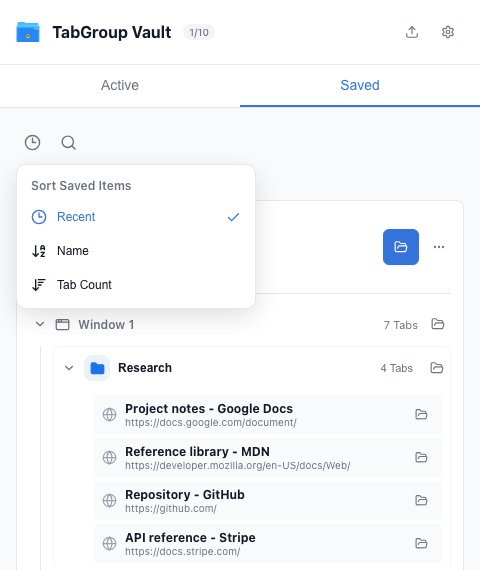Open the export/upload icon in header
Image resolution: width=480 pixels, height=570 pixels.
pyautogui.click(x=412, y=32)
